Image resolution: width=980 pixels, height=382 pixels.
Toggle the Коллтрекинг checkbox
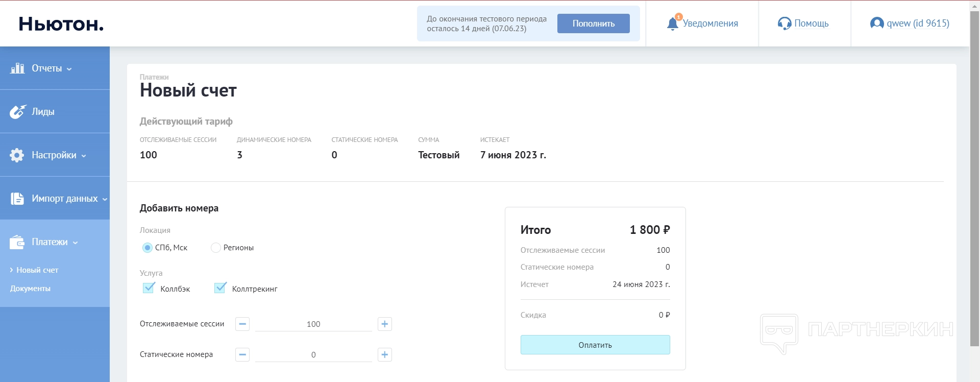[x=220, y=288]
